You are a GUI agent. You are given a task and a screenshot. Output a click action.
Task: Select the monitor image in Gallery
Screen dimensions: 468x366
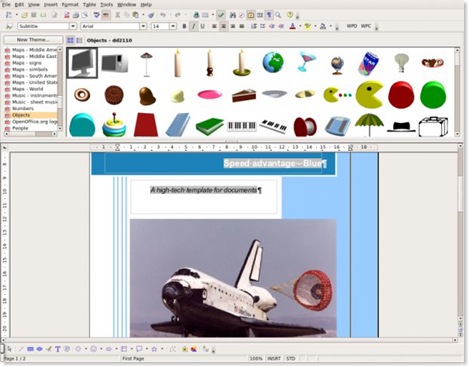tap(82, 63)
